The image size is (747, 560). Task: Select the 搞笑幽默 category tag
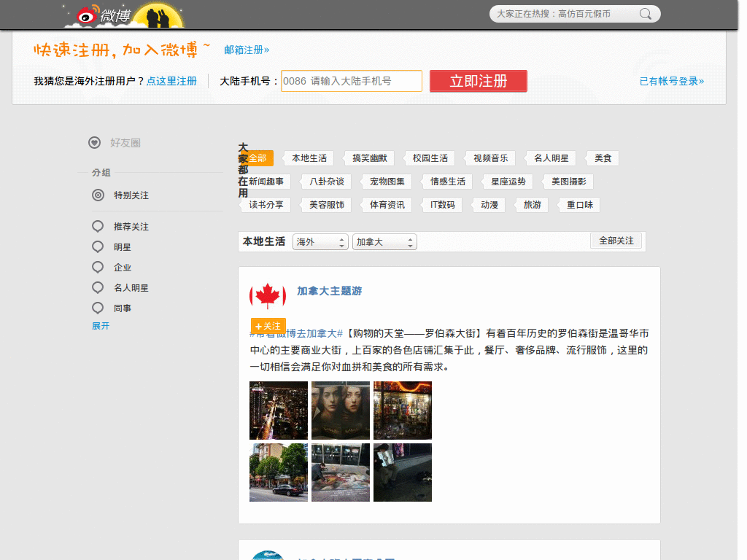[x=370, y=158]
